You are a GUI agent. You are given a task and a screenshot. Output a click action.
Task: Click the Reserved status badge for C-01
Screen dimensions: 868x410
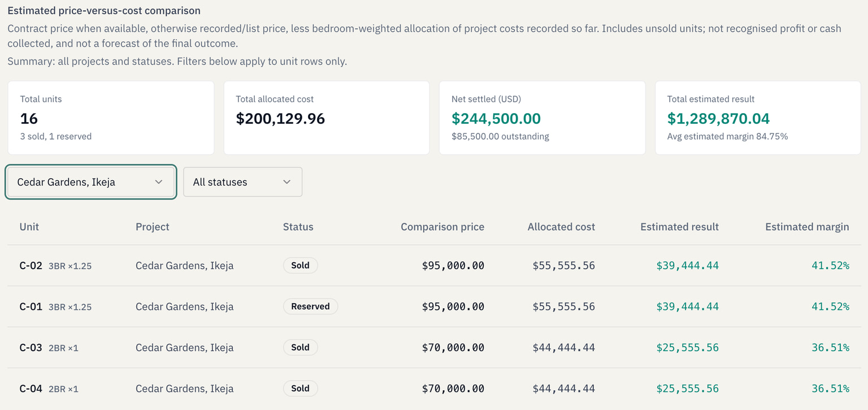tap(310, 307)
